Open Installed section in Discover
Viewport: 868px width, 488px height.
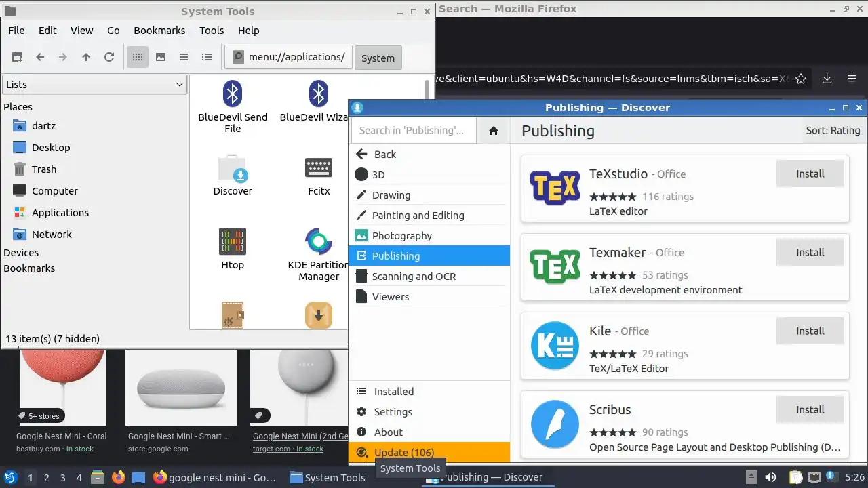(x=431, y=392)
